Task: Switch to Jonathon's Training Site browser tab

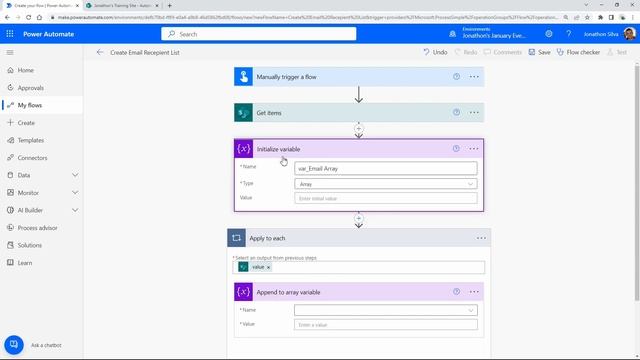Action: point(122,6)
